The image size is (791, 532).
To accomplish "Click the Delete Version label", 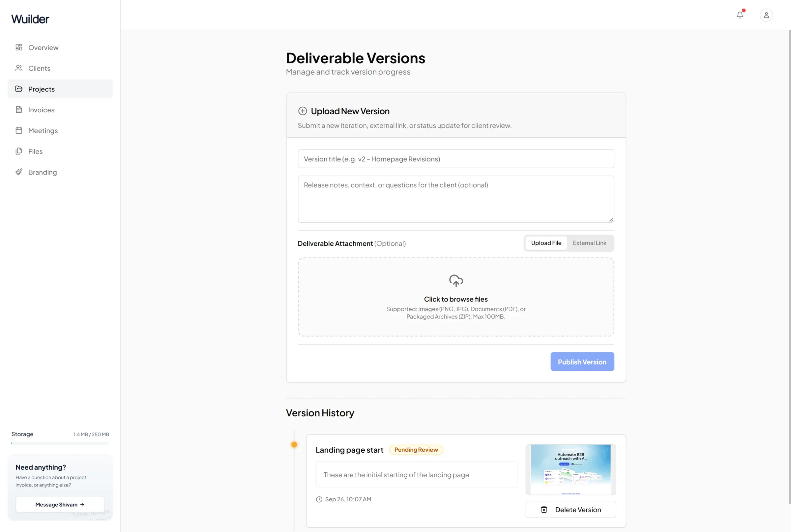I will click(x=578, y=510).
